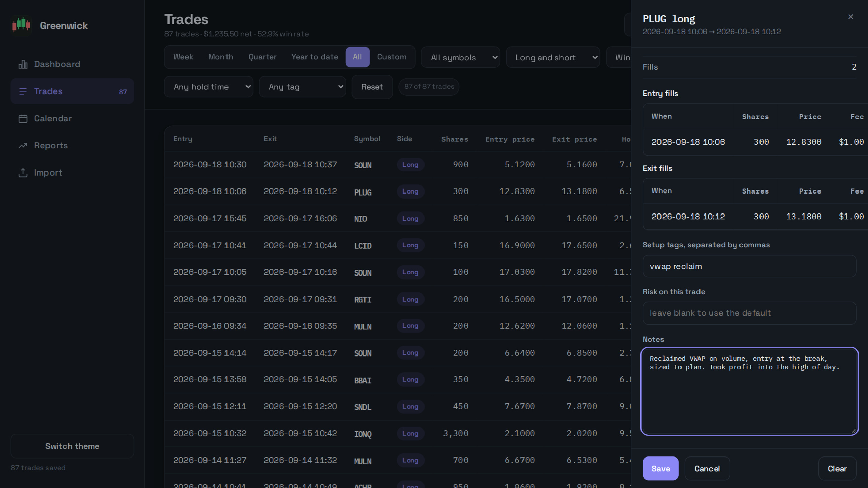The width and height of the screenshot is (868, 488).
Task: Sort by the Entry price column header
Action: (x=510, y=139)
